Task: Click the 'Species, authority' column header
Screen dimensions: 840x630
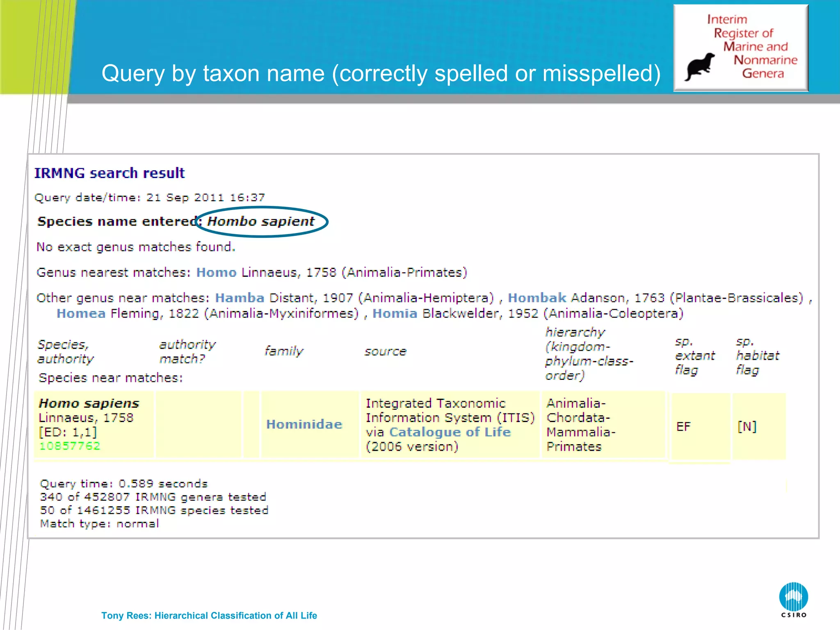Action: (x=66, y=352)
